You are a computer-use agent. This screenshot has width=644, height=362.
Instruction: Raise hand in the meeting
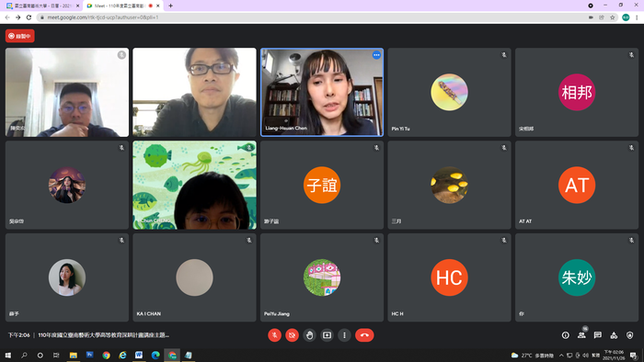click(x=310, y=335)
